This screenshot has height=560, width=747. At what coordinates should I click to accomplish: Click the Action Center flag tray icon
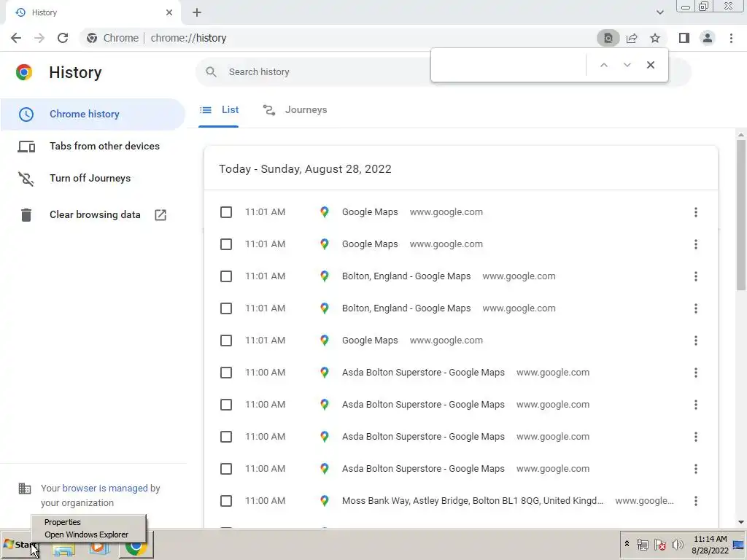659,545
